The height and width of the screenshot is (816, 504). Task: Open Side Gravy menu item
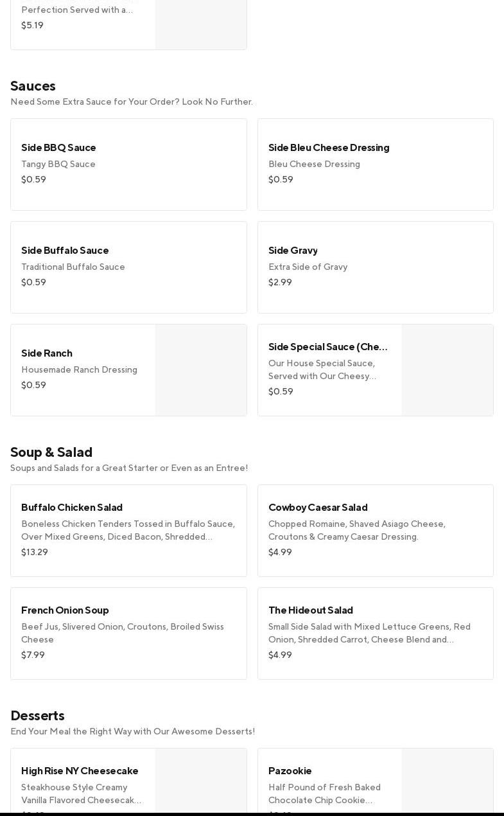click(x=375, y=267)
